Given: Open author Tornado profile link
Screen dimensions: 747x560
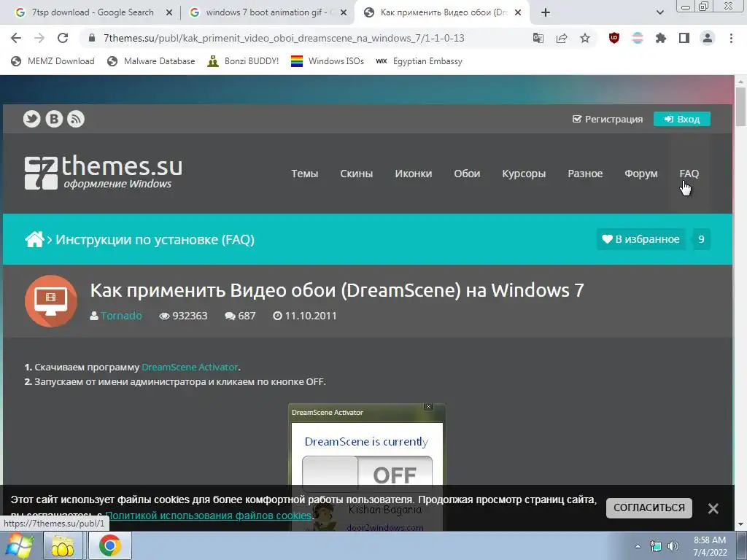Looking at the screenshot, I should pos(121,316).
